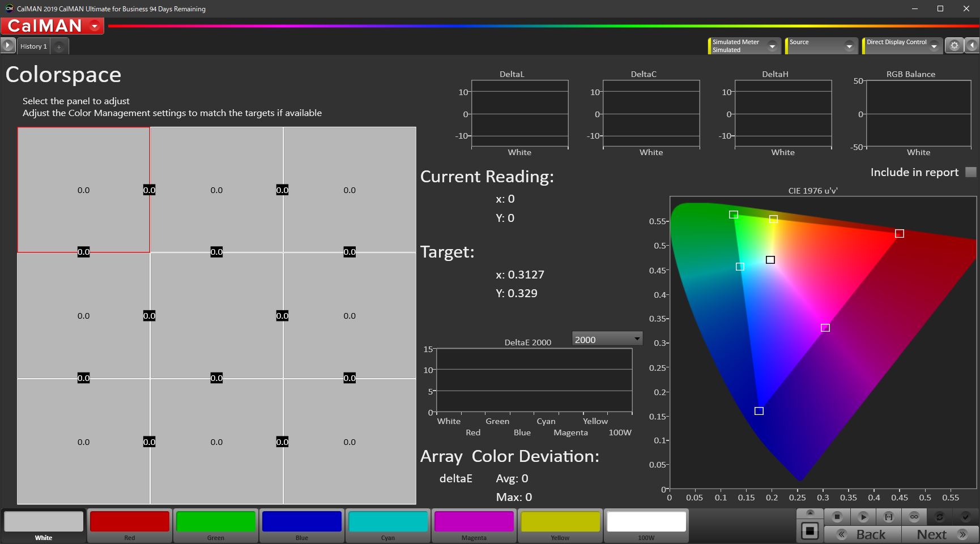
Task: Click the plus icon beside History 1
Action: click(59, 47)
